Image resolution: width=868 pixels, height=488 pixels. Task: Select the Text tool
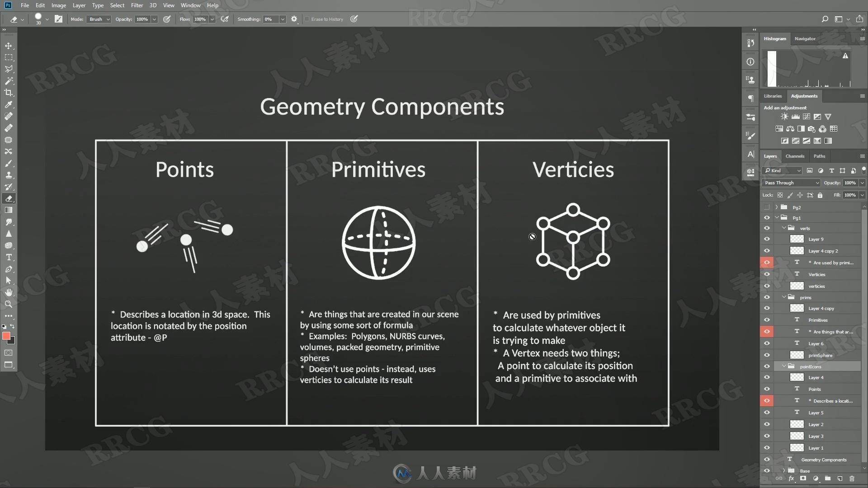[x=8, y=258]
